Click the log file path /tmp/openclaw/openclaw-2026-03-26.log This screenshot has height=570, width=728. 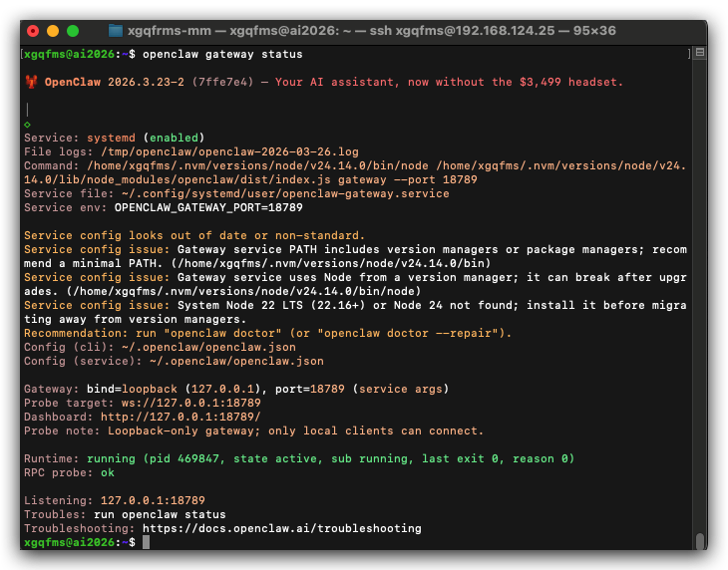[229, 151]
